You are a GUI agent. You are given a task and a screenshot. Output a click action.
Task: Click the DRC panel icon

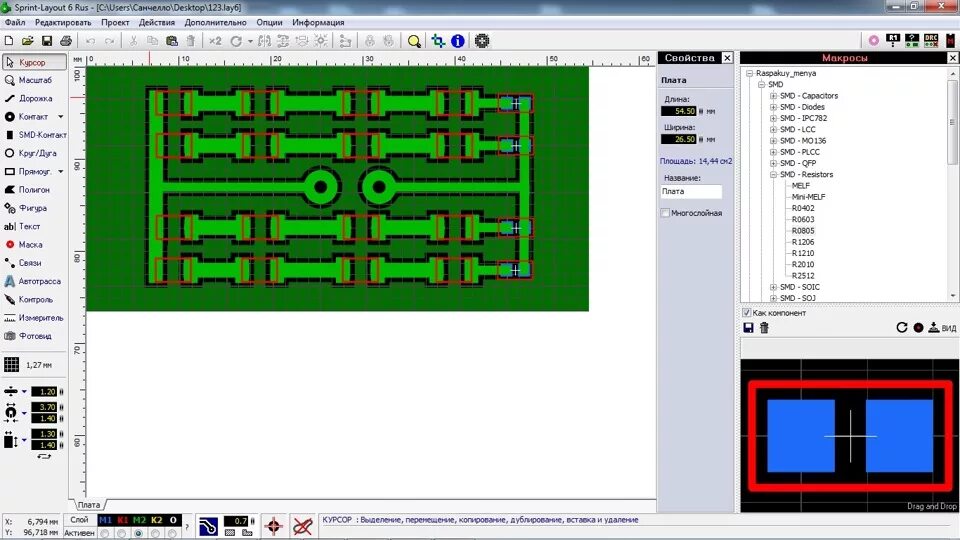tap(931, 41)
